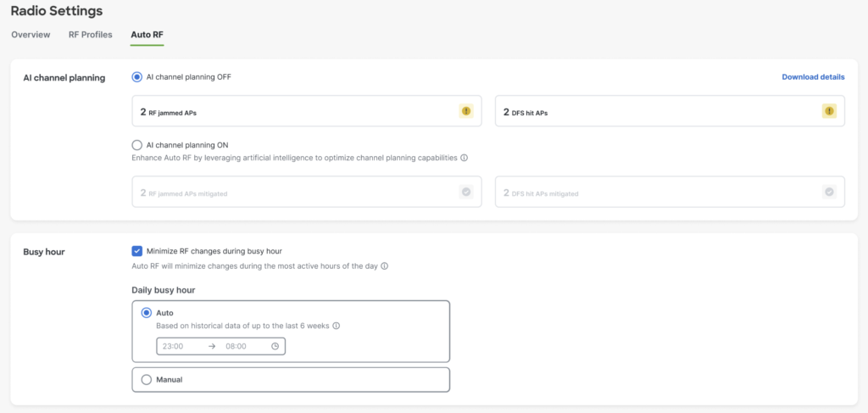
Task: Click the Download details link
Action: (813, 77)
